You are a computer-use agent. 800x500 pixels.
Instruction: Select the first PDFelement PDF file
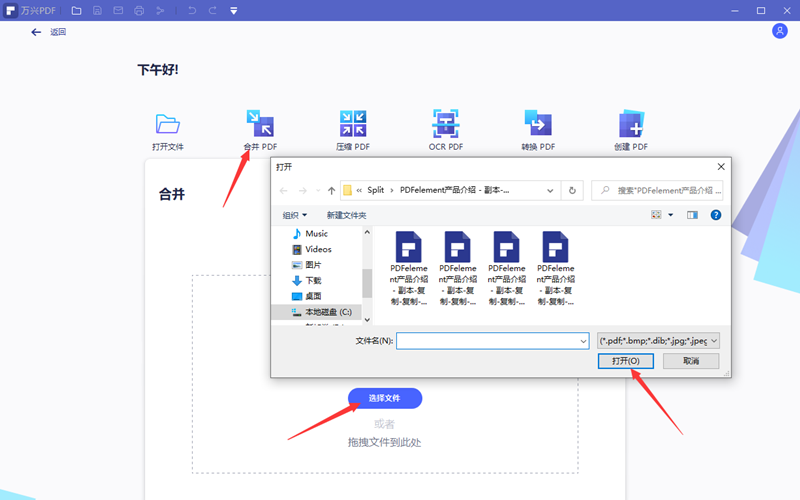[409, 268]
